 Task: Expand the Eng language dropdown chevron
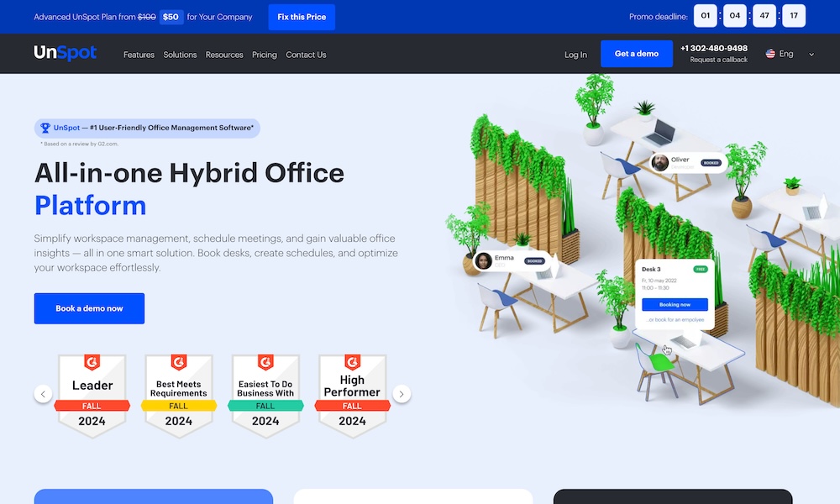click(811, 55)
